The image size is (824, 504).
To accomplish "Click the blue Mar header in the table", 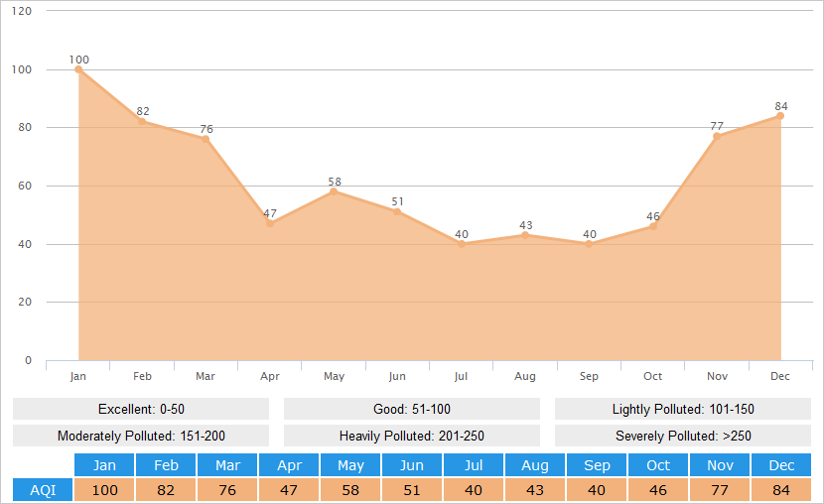I will (x=227, y=465).
